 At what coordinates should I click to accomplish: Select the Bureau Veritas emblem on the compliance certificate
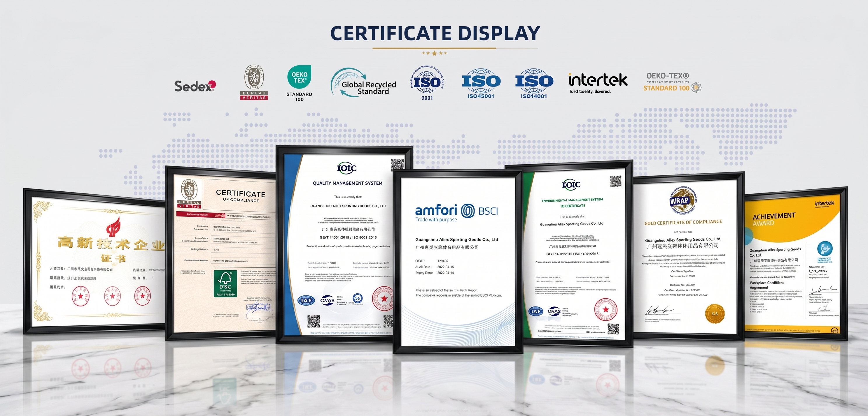[189, 193]
